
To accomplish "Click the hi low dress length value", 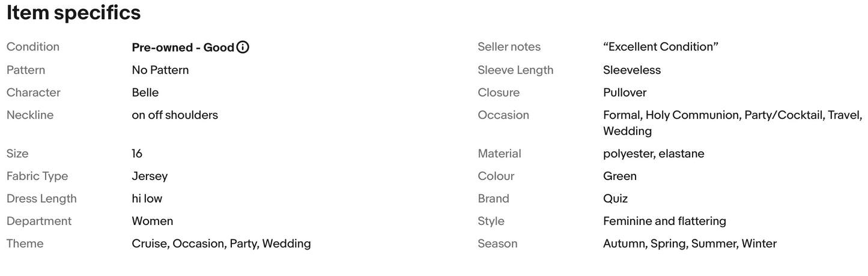I will click(x=147, y=199).
